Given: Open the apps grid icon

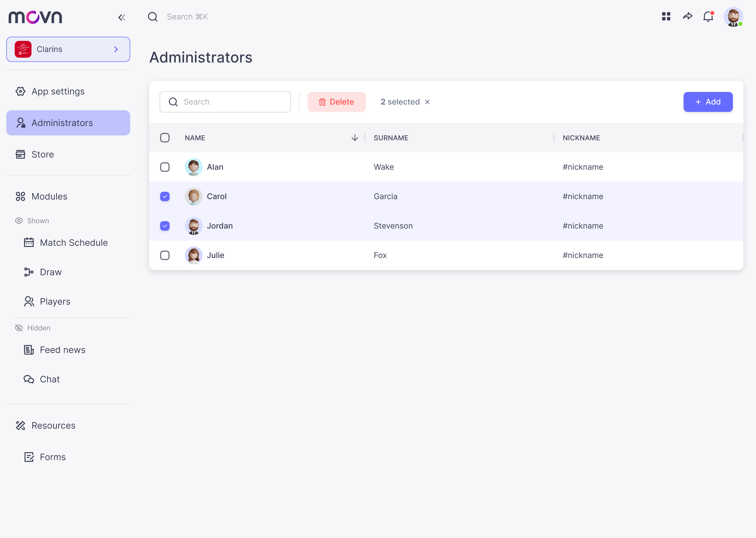Looking at the screenshot, I should click(666, 16).
